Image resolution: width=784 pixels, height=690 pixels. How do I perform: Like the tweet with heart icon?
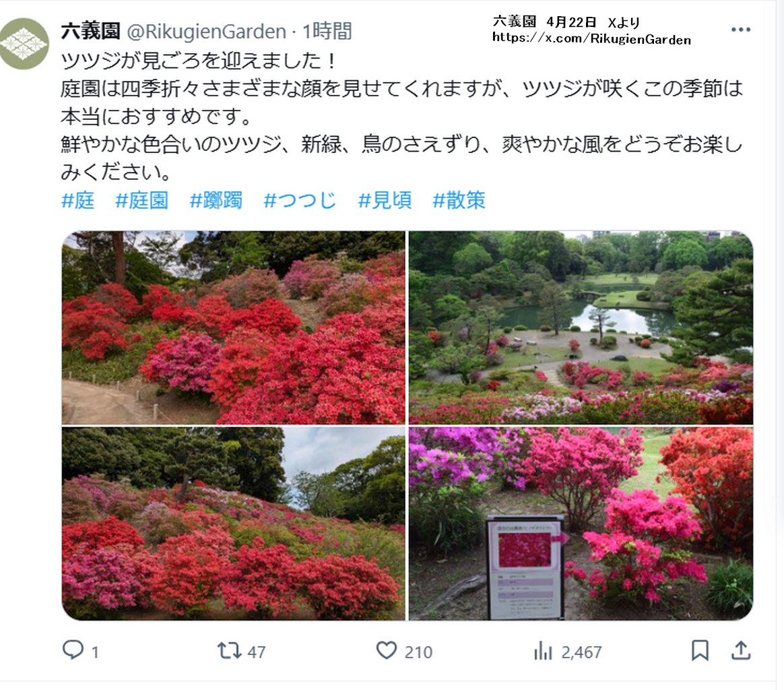pyautogui.click(x=386, y=650)
